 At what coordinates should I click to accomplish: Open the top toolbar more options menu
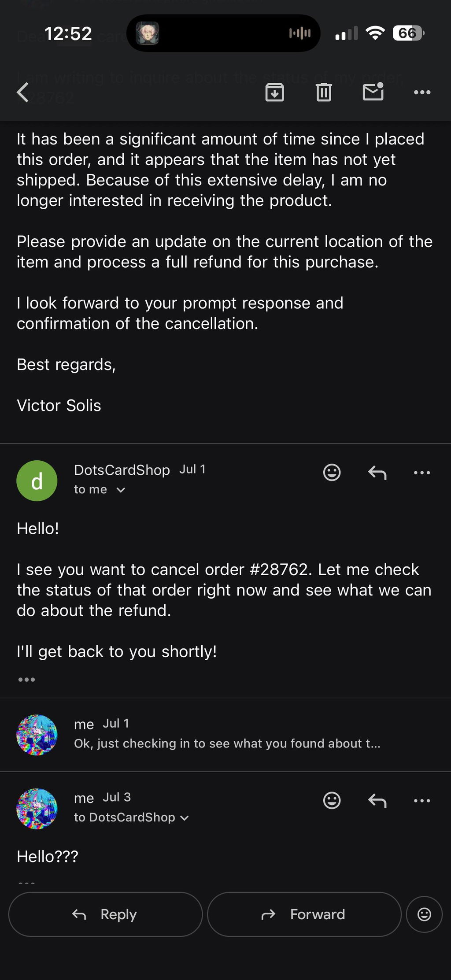[422, 92]
